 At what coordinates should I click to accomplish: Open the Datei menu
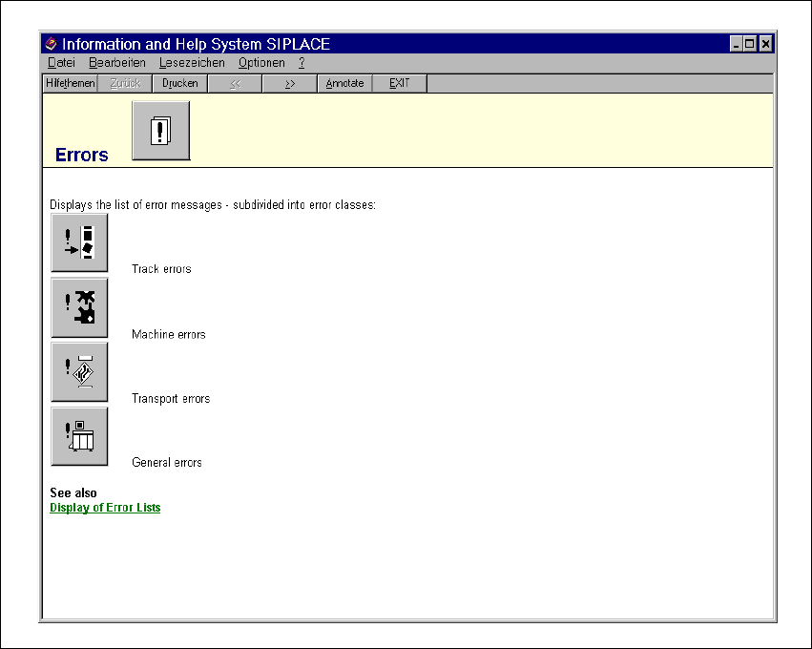(x=61, y=63)
